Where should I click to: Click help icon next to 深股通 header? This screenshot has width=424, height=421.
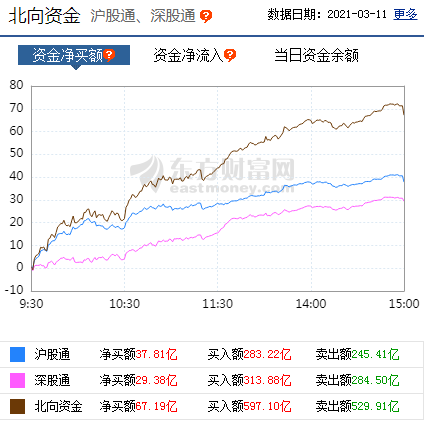(206, 16)
